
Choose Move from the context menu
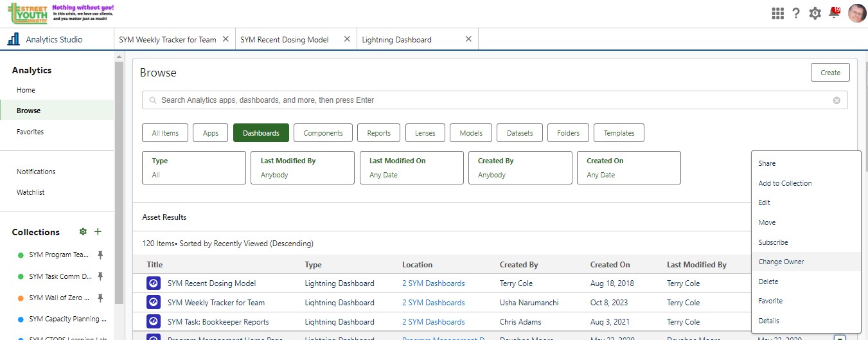(806, 222)
